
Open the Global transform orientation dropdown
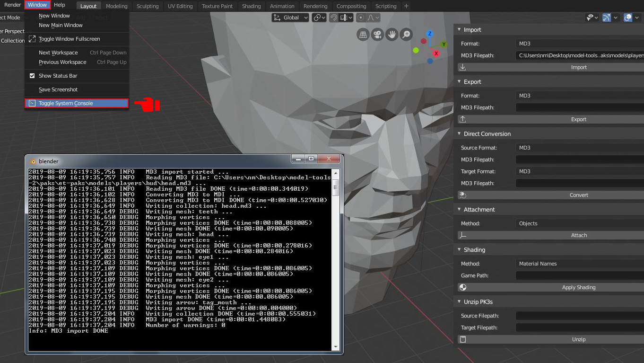pos(290,17)
